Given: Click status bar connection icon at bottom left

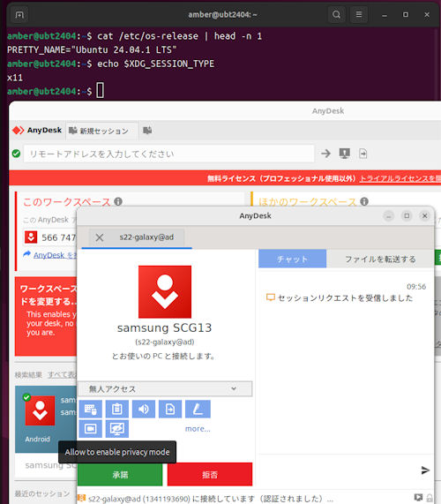Looking at the screenshot, I should pos(81,498).
